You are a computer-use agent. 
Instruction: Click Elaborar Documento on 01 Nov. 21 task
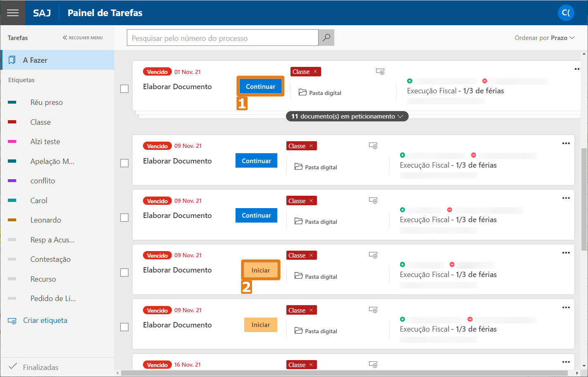(177, 87)
